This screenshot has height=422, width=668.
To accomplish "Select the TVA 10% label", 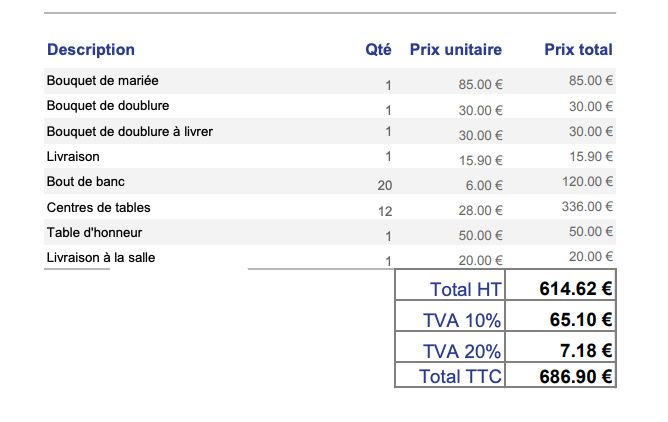I will point(462,320).
